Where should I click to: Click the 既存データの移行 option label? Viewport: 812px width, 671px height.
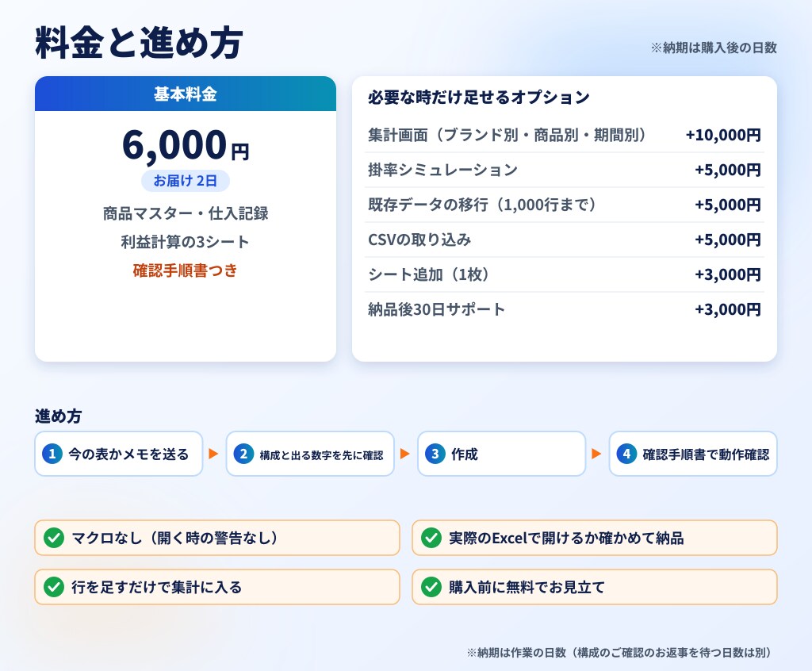(482, 205)
